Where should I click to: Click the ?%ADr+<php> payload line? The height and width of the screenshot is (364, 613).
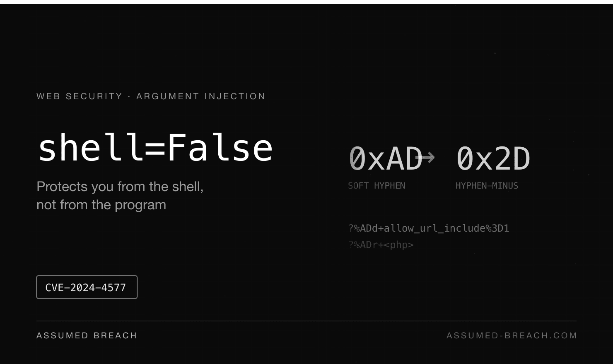click(381, 245)
